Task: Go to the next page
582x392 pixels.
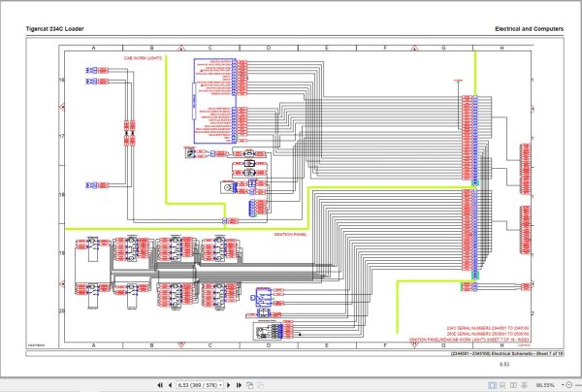Action: pyautogui.click(x=229, y=385)
